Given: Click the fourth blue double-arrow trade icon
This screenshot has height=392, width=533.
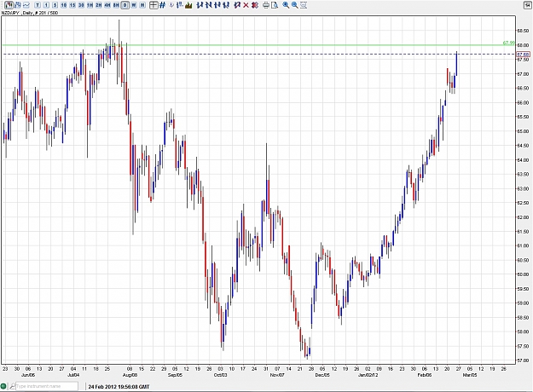Looking at the screenshot, I should point(226,5).
